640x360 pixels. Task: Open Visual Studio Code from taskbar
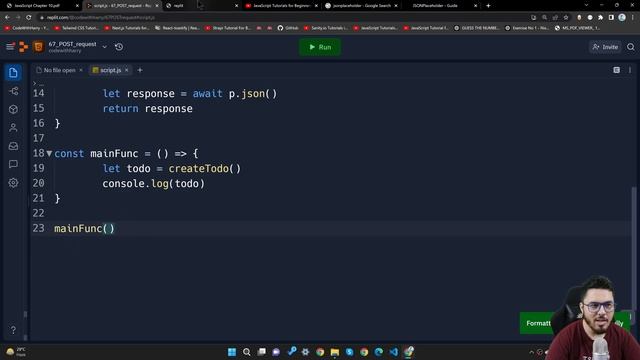(x=393, y=352)
